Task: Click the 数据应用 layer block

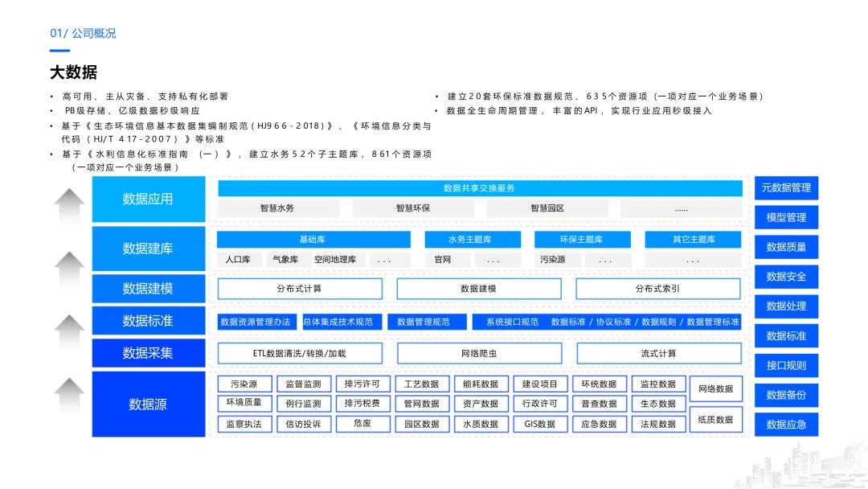Action: point(149,199)
